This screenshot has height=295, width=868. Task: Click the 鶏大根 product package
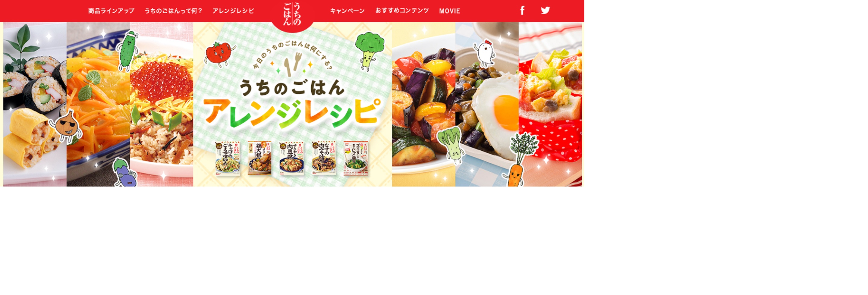point(259,158)
